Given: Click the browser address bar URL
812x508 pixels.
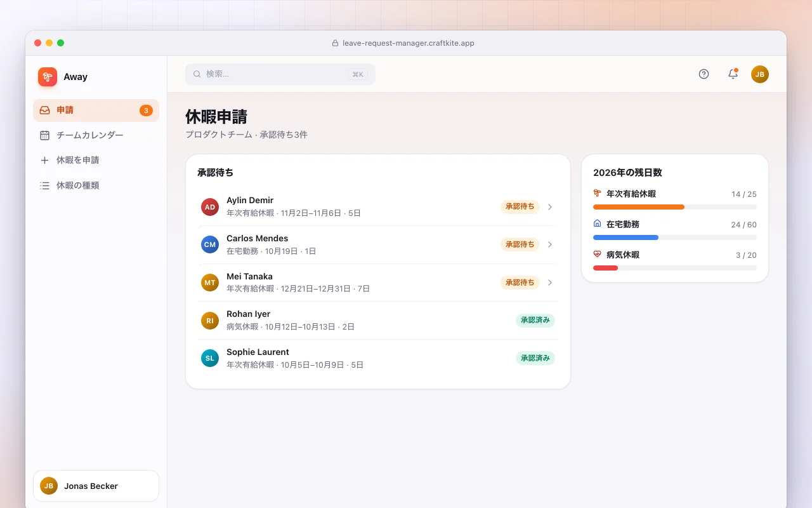Looking at the screenshot, I should pos(409,43).
